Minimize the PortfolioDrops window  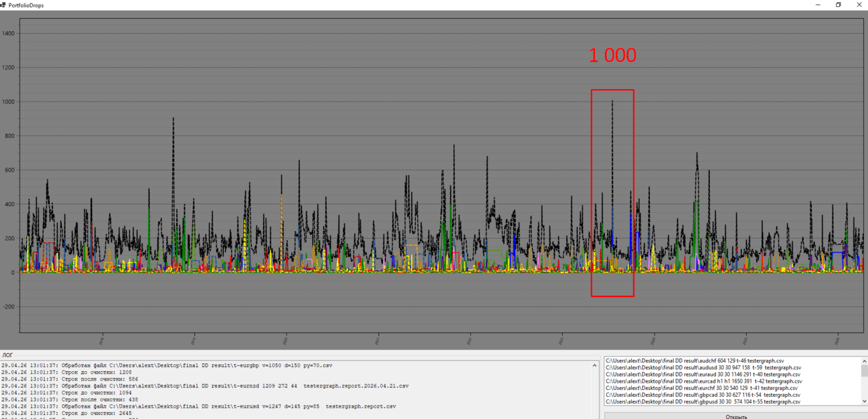818,5
